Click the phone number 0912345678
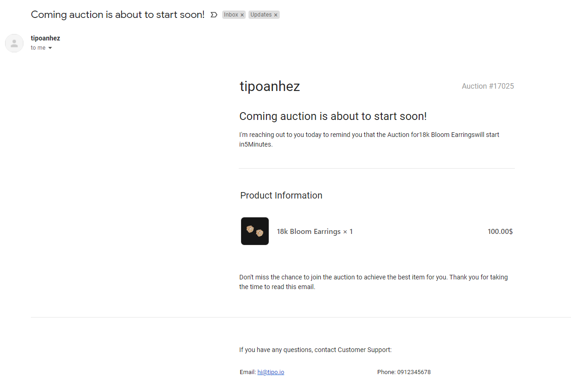The height and width of the screenshot is (392, 571). pos(414,372)
